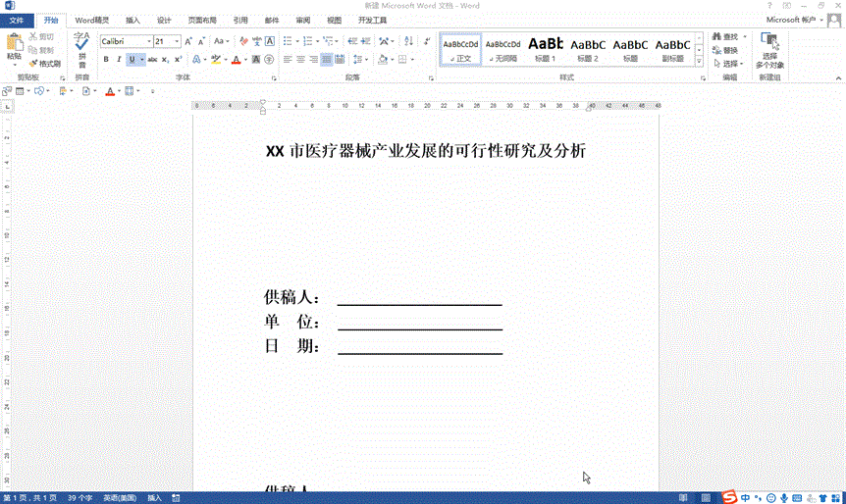Screen dimensions: 846x504
Task: Apply center text alignment
Action: pos(300,60)
